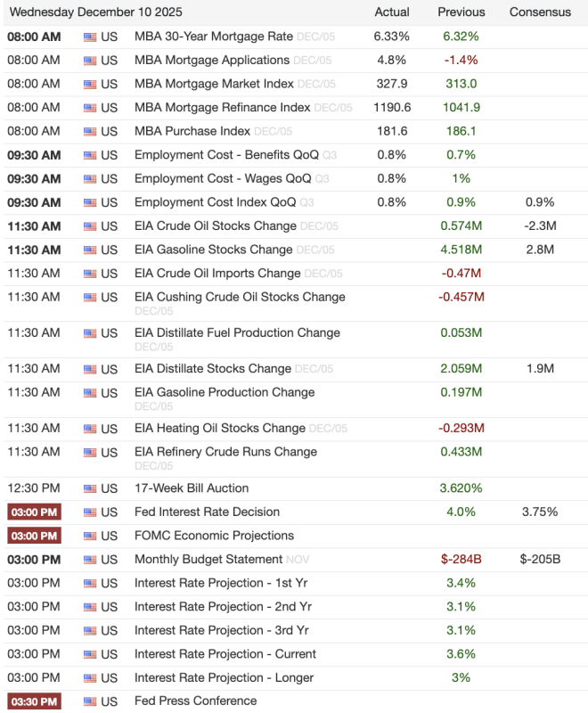
Task: Open the FOMC Economic Projections link
Action: (x=214, y=536)
